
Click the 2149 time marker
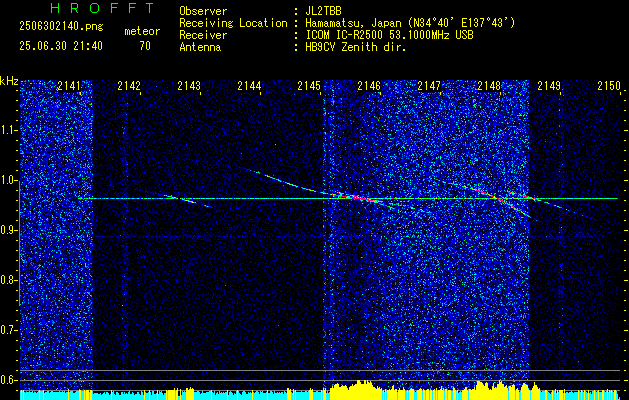coord(549,85)
